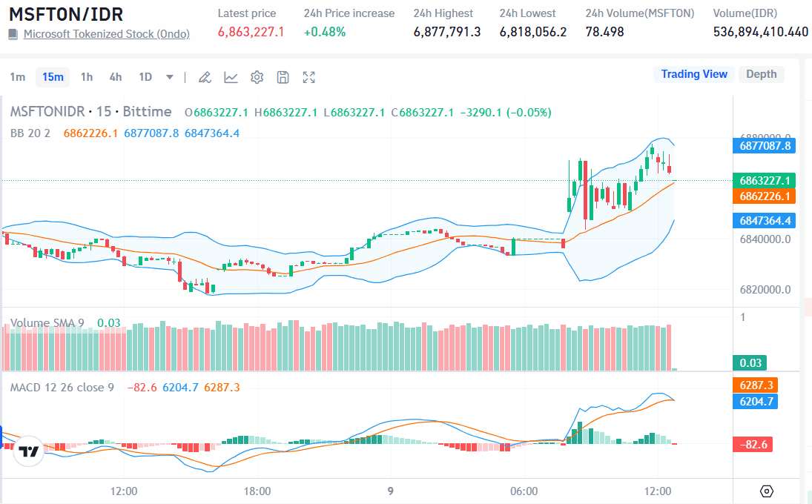Click the hexagon chart properties icon
Screen dimensions: 812x504
point(767,491)
